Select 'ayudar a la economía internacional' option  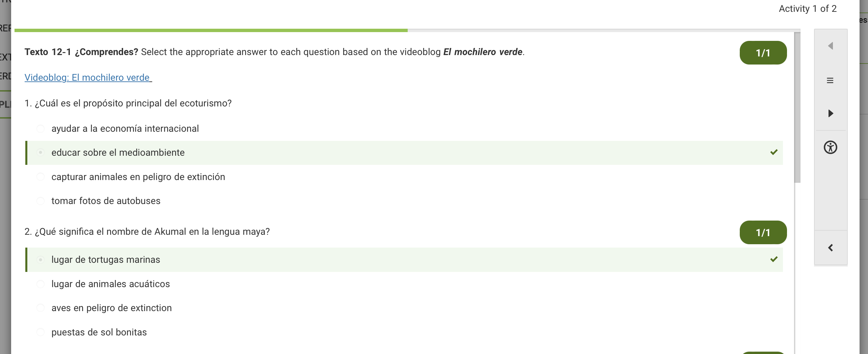[40, 129]
